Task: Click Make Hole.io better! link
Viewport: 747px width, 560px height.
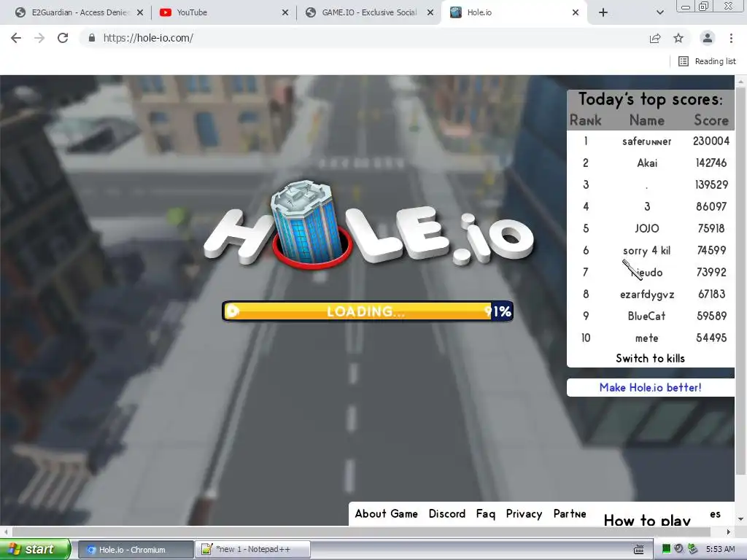Action: [x=650, y=387]
